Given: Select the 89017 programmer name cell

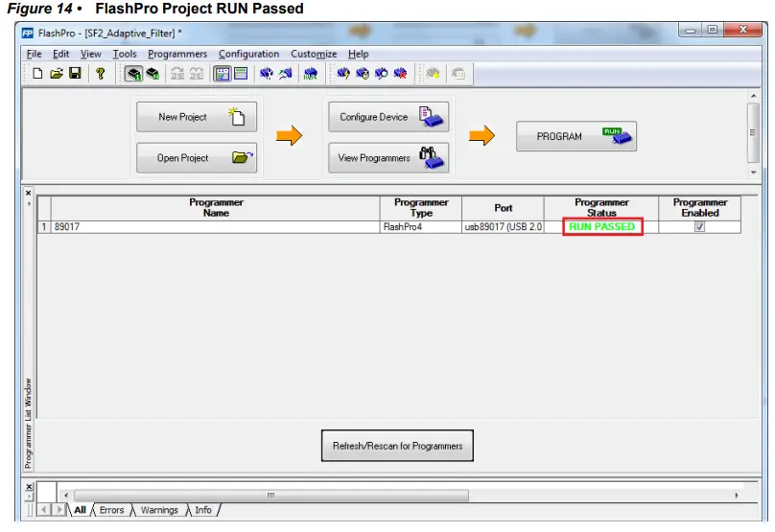Looking at the screenshot, I should coord(215,227).
